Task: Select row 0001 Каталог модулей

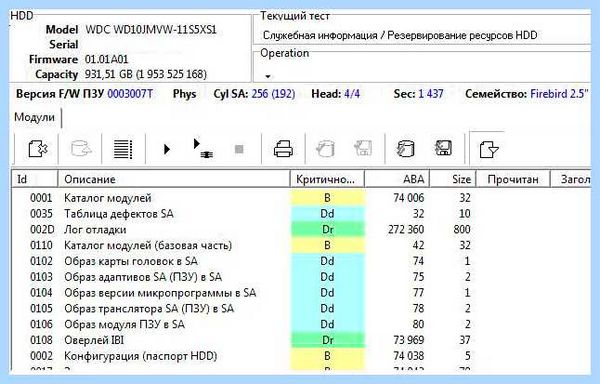Action: [x=301, y=198]
